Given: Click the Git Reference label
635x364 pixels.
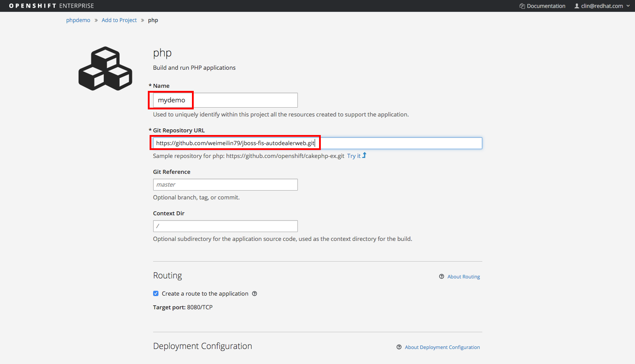Looking at the screenshot, I should 172,172.
